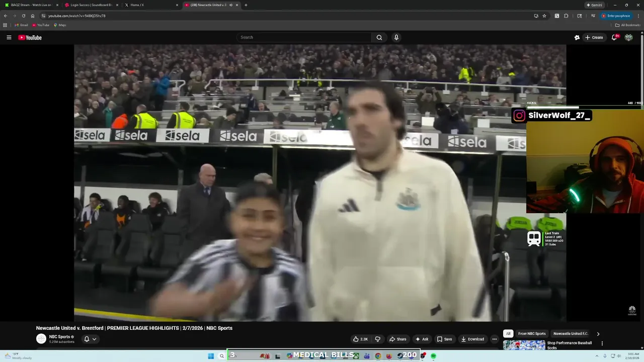This screenshot has width=644, height=362.
Task: Click the install/cast screen icon in address bar
Action: pyautogui.click(x=536, y=16)
